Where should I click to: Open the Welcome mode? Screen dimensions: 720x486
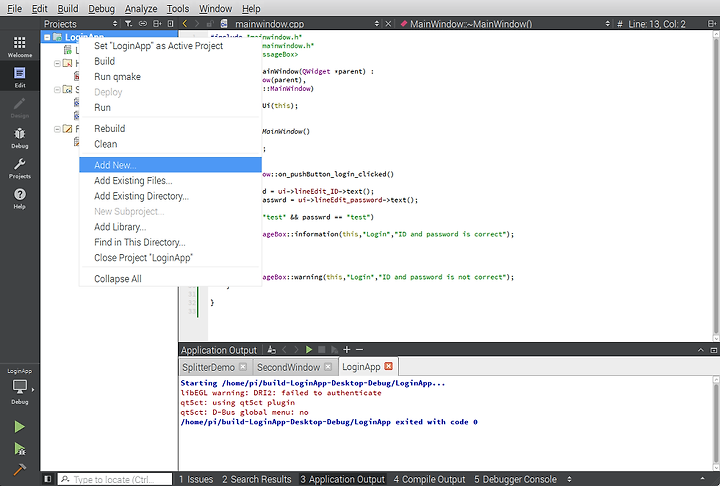20,46
